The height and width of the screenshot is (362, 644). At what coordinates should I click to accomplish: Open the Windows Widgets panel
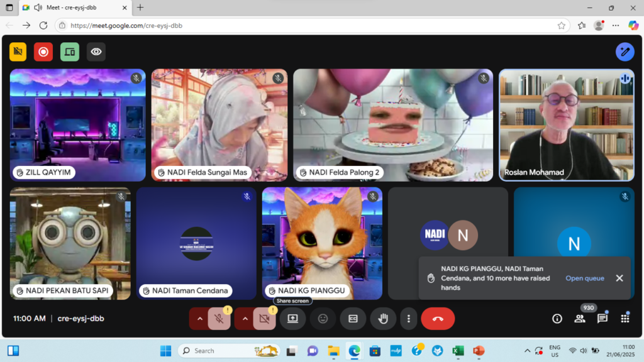click(x=13, y=351)
